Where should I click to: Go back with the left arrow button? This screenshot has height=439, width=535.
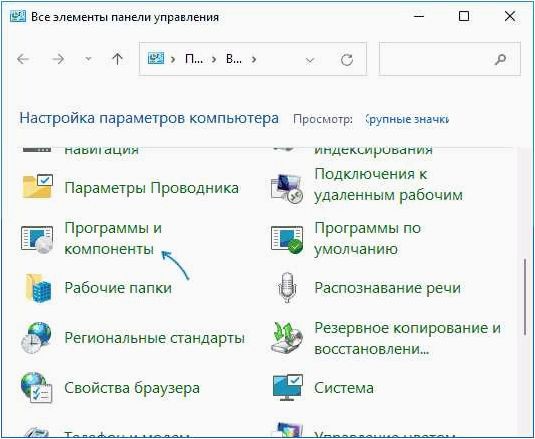[x=23, y=59]
